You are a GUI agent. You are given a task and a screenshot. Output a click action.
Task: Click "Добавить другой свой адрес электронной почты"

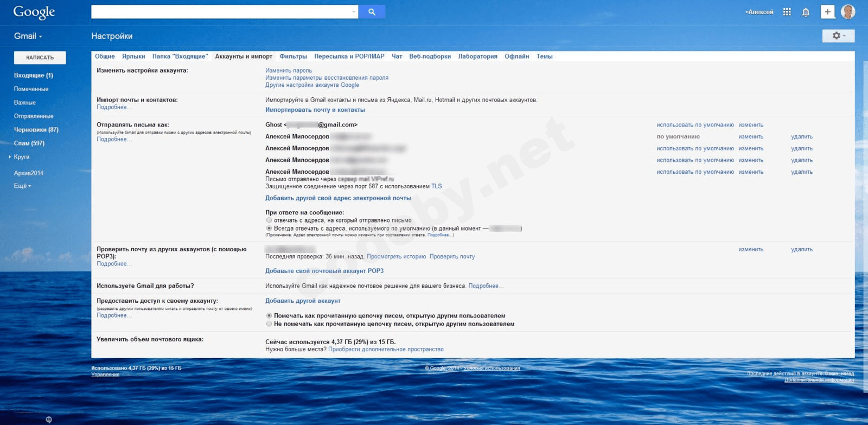click(x=338, y=199)
